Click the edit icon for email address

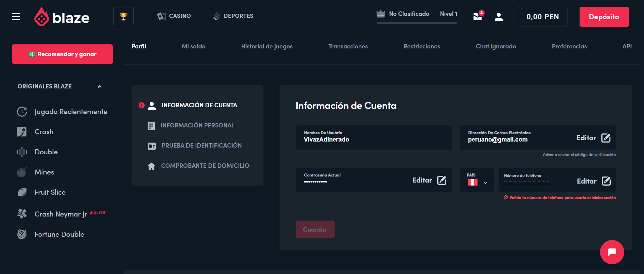click(x=606, y=138)
